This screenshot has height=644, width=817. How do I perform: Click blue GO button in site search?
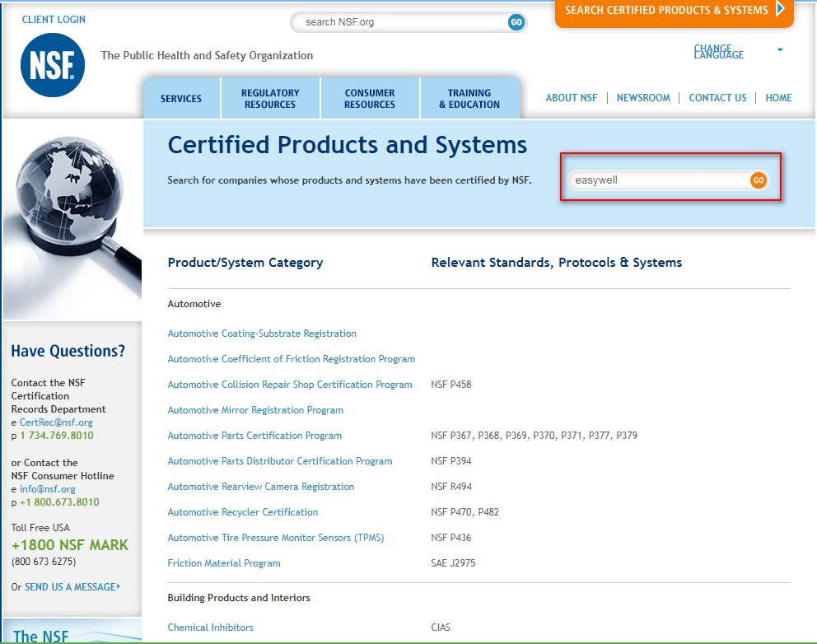(516, 22)
